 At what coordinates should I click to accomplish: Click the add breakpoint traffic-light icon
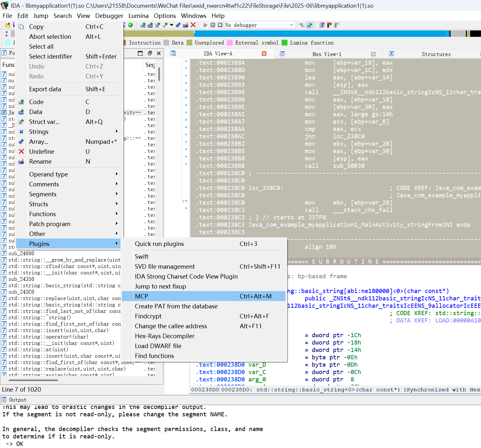pos(329,25)
